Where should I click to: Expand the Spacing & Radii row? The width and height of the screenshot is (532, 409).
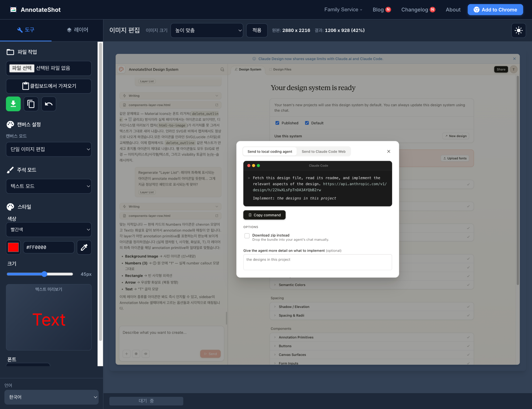(371, 315)
